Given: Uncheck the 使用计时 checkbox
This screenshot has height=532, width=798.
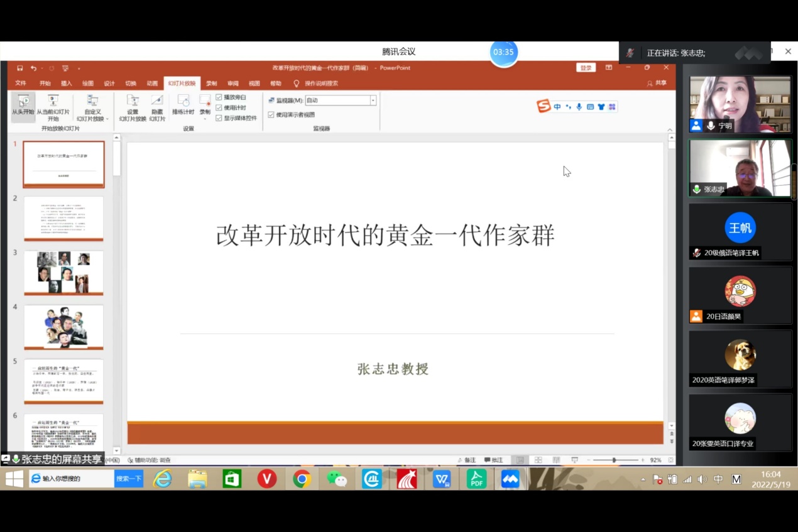Looking at the screenshot, I should pyautogui.click(x=219, y=107).
